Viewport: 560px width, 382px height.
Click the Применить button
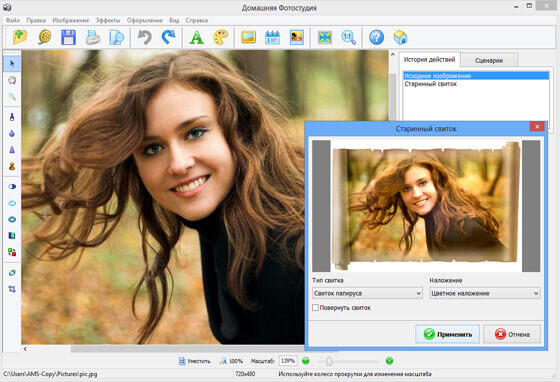coord(448,334)
